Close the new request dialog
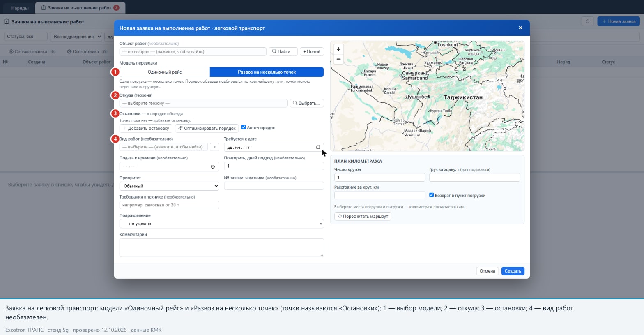644x335 pixels. [520, 28]
